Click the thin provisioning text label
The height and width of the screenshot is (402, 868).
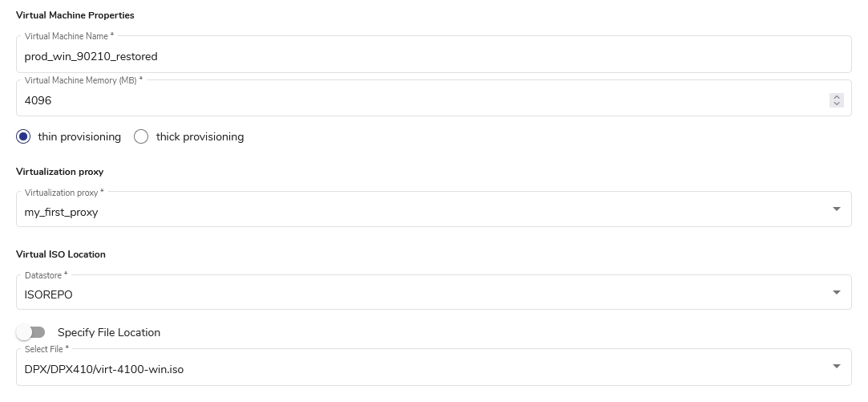pos(79,137)
